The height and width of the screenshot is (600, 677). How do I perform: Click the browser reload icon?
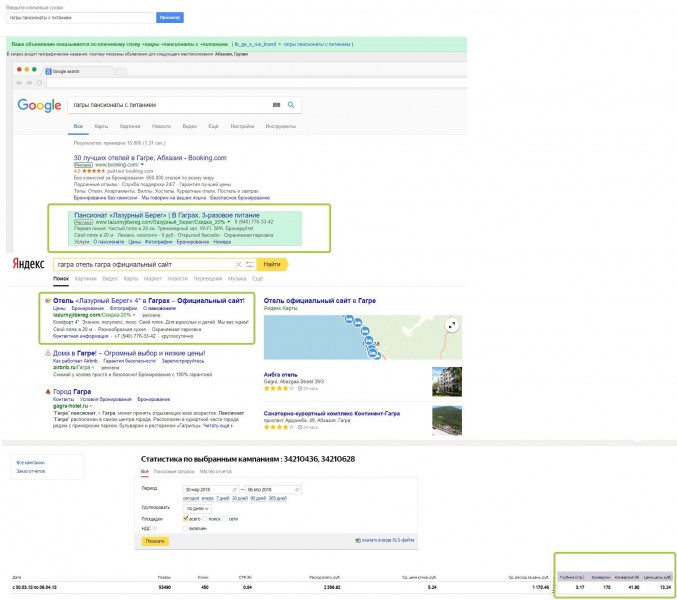pos(39,82)
